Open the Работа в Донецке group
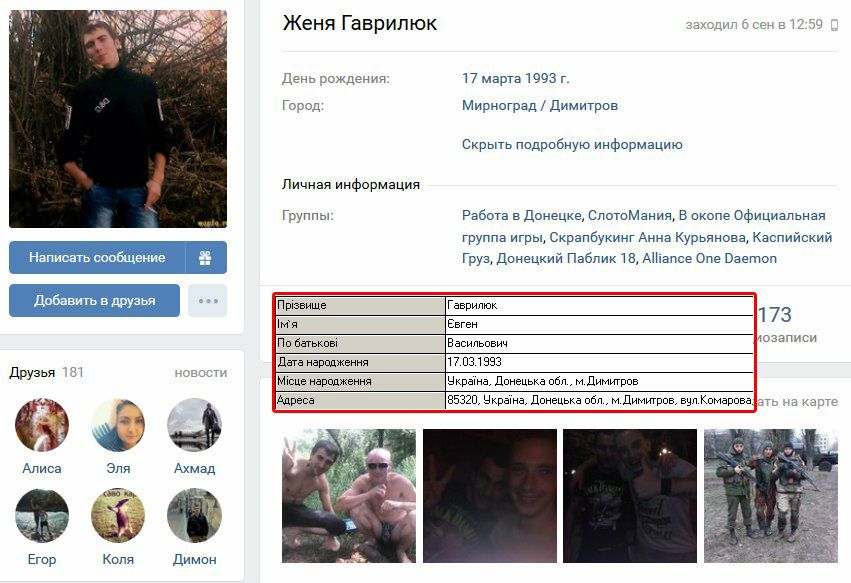 tap(522, 216)
